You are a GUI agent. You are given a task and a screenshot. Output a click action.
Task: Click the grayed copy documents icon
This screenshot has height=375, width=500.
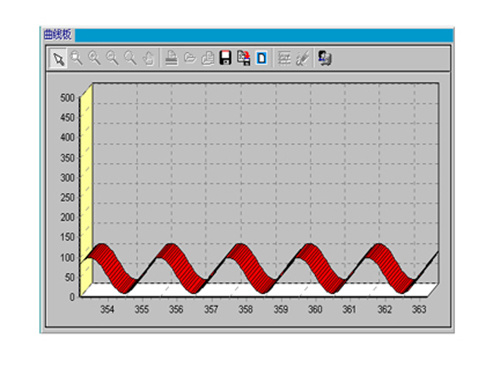[x=208, y=58]
